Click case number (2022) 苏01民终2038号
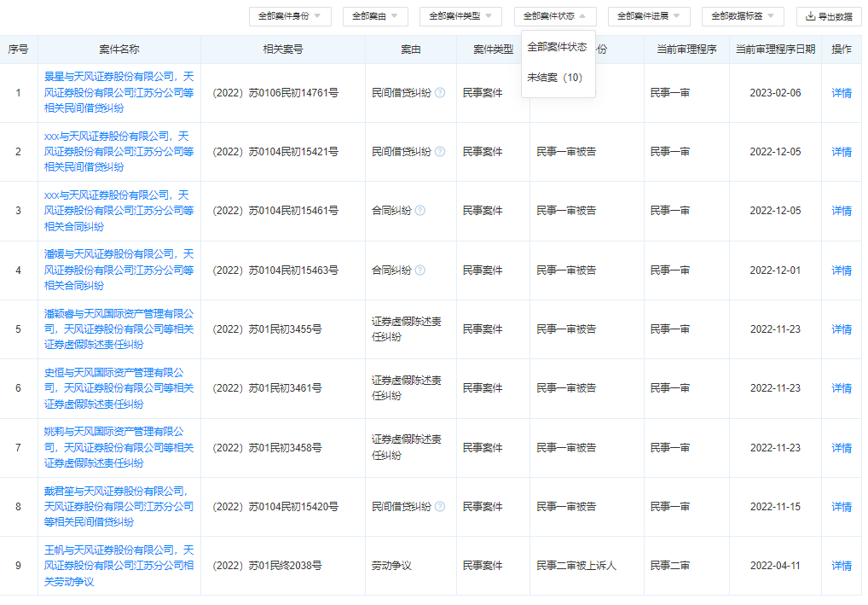Viewport: 868px width, 605px height. click(267, 566)
